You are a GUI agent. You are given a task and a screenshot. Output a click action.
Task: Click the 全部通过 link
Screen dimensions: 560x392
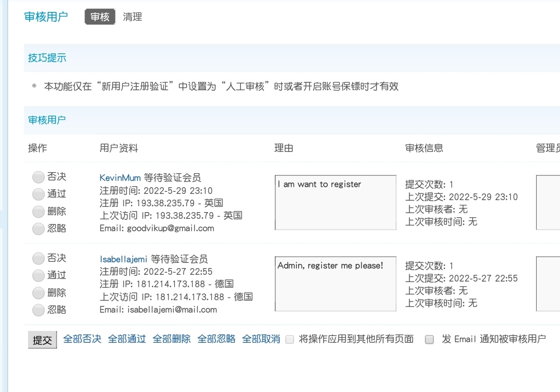[127, 339]
